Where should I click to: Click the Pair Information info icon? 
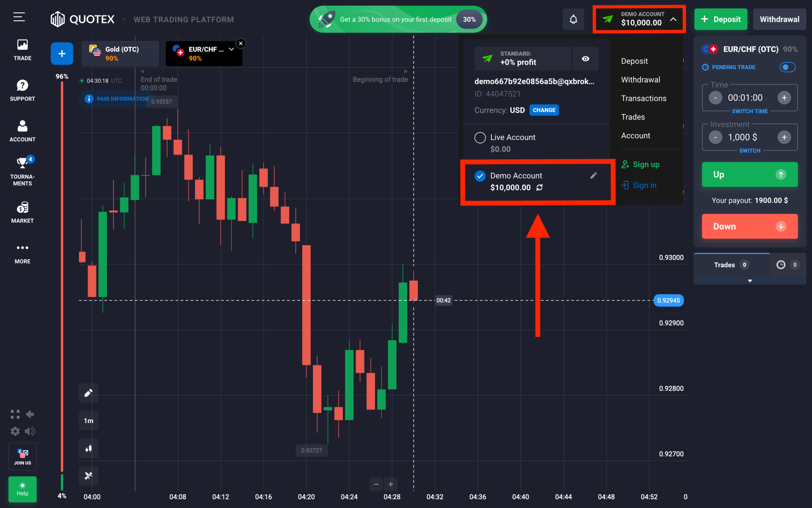click(89, 99)
